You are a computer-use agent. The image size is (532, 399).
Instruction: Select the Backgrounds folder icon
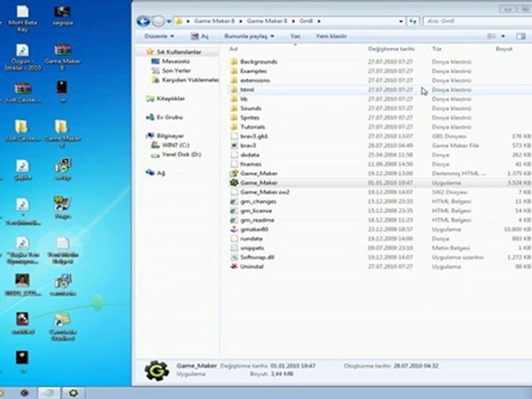click(x=234, y=62)
